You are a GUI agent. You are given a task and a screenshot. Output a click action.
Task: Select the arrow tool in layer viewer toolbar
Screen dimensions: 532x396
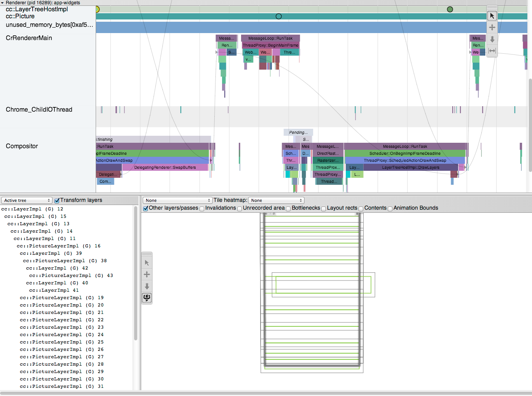click(147, 263)
